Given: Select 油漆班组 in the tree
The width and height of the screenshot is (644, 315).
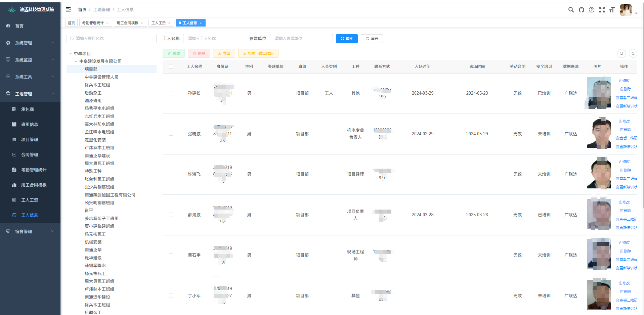Looking at the screenshot, I should 93,101.
